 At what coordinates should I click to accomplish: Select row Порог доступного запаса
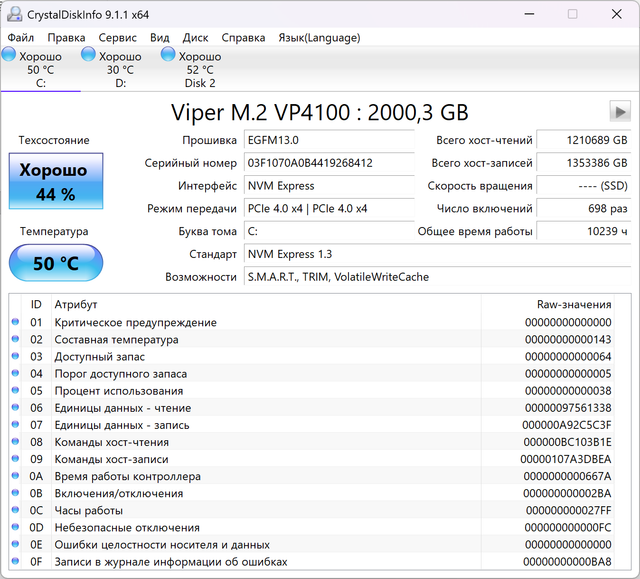pos(311,374)
